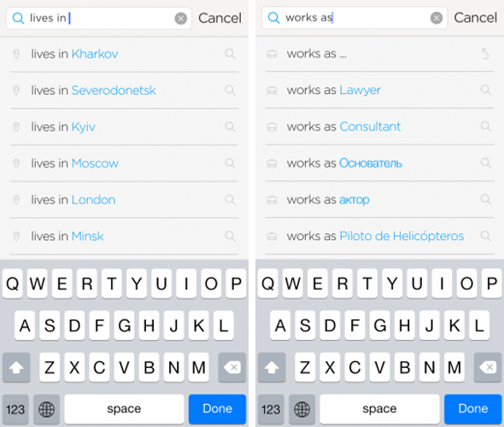Image resolution: width=504 pixels, height=427 pixels.
Task: Choose works as Piloto de Helicópteros
Action: (x=379, y=237)
